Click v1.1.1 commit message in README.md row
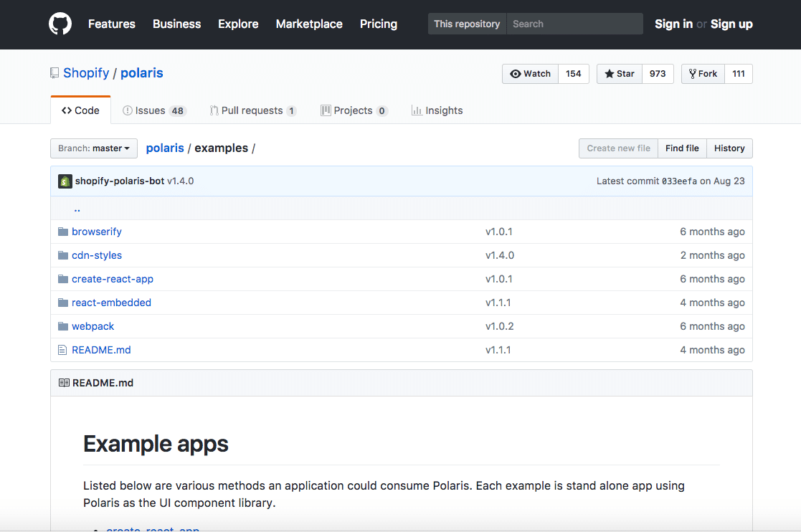Image resolution: width=801 pixels, height=532 pixels. (498, 350)
